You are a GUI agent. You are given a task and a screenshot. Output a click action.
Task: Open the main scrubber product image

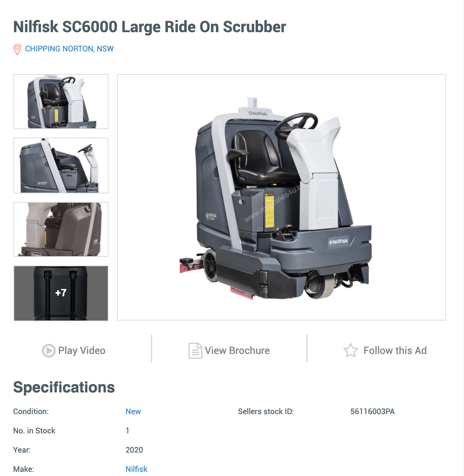click(x=281, y=197)
